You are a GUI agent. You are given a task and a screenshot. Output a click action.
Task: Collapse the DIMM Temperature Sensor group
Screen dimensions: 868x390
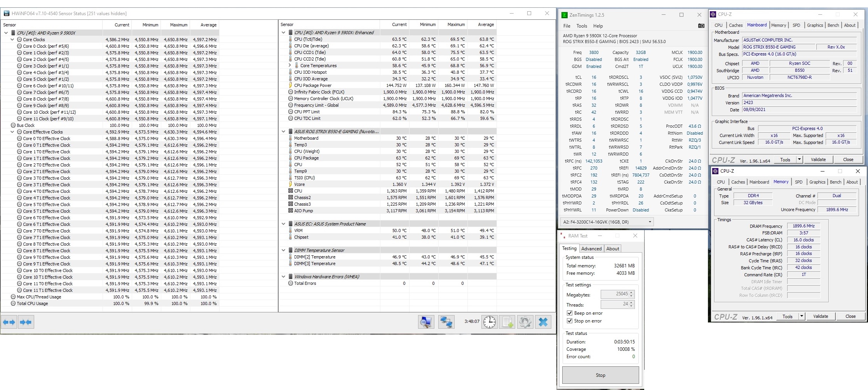pos(283,250)
